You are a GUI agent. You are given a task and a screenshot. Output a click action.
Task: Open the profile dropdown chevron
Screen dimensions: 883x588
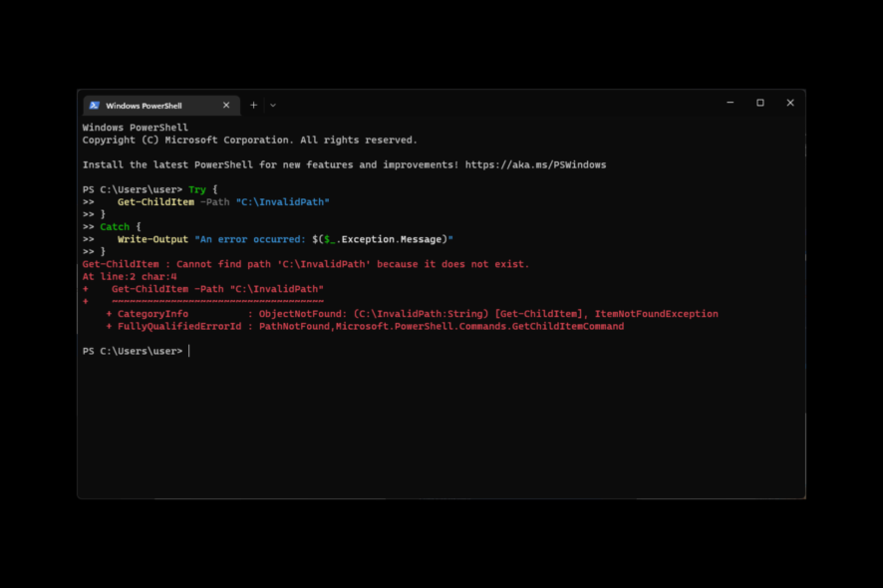pyautogui.click(x=273, y=105)
